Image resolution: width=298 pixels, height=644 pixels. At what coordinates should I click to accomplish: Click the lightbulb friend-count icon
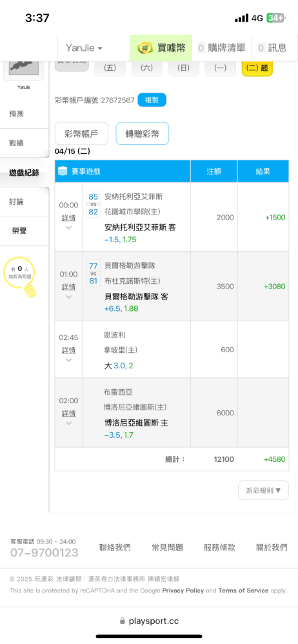pos(20,279)
